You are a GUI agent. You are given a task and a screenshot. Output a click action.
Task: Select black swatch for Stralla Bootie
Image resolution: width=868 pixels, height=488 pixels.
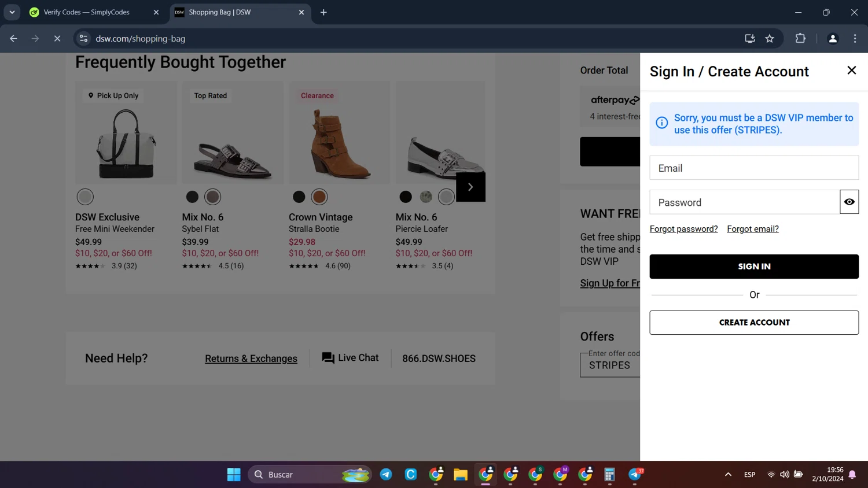(299, 197)
